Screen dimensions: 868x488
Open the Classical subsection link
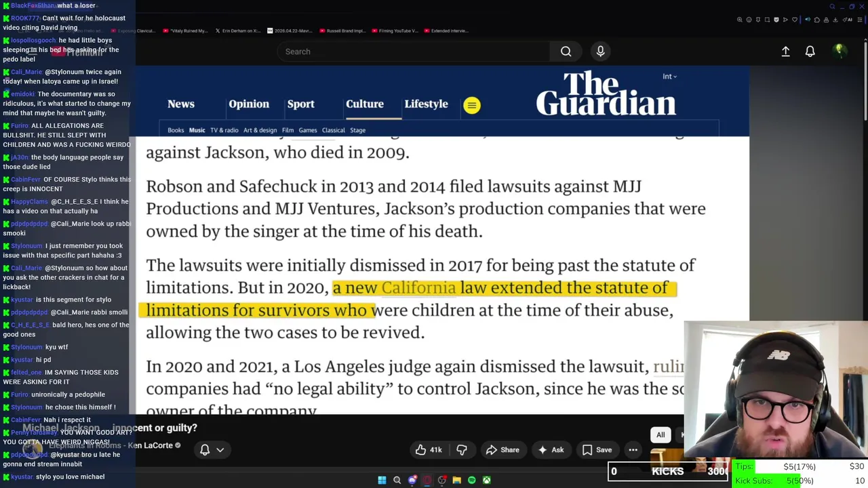tap(333, 130)
